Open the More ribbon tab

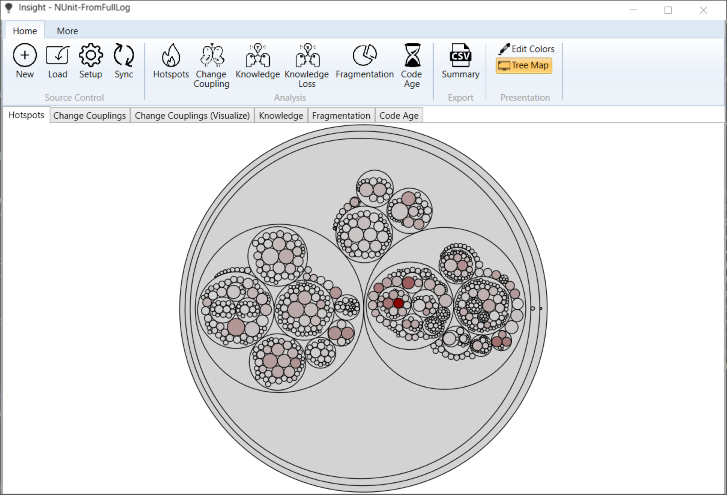point(67,31)
